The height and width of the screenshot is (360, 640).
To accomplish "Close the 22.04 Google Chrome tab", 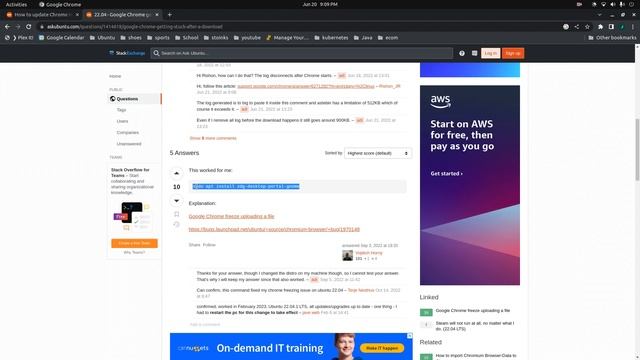I will tap(157, 15).
